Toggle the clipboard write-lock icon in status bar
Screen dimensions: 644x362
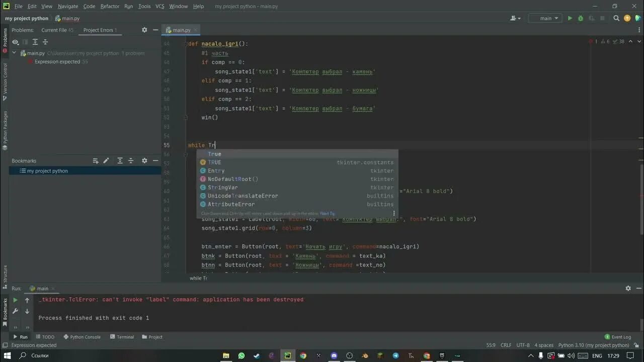point(636,345)
